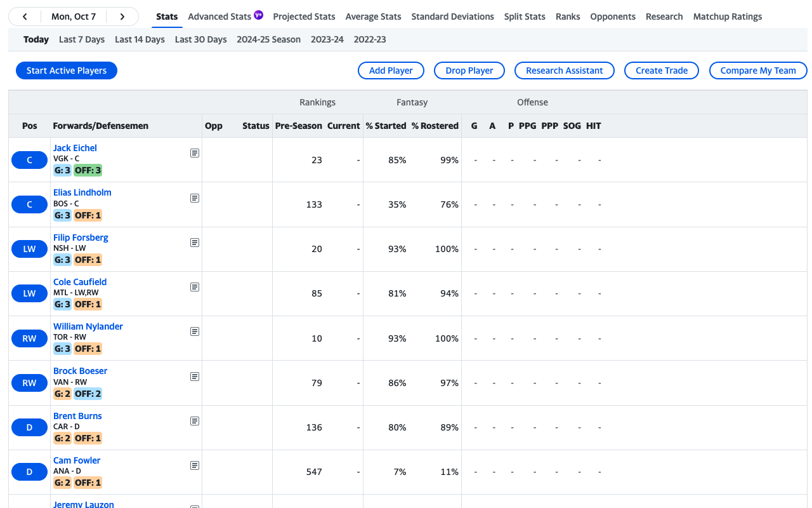Change Elias Lindholm's C position slot
Image resolution: width=812 pixels, height=508 pixels.
[x=29, y=204]
